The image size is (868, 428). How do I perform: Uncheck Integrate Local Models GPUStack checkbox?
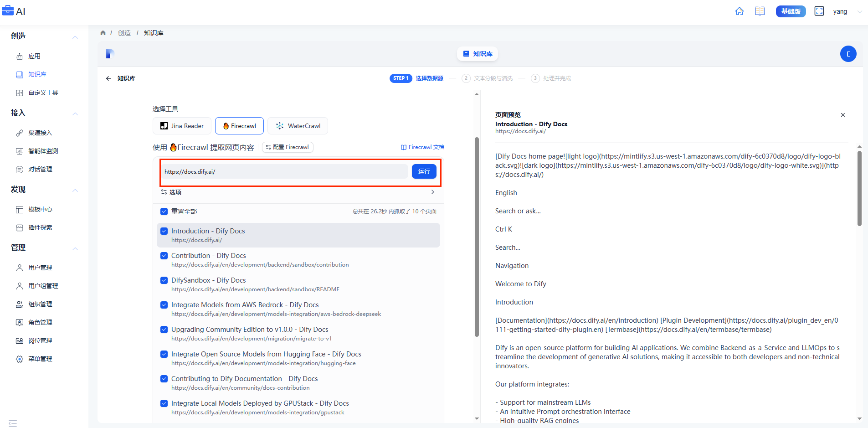164,403
